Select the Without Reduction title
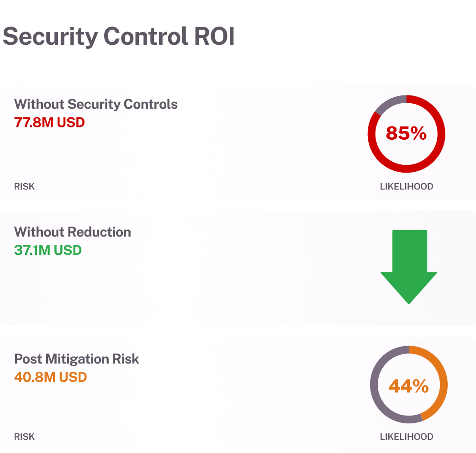Image resolution: width=476 pixels, height=453 pixels. click(73, 232)
